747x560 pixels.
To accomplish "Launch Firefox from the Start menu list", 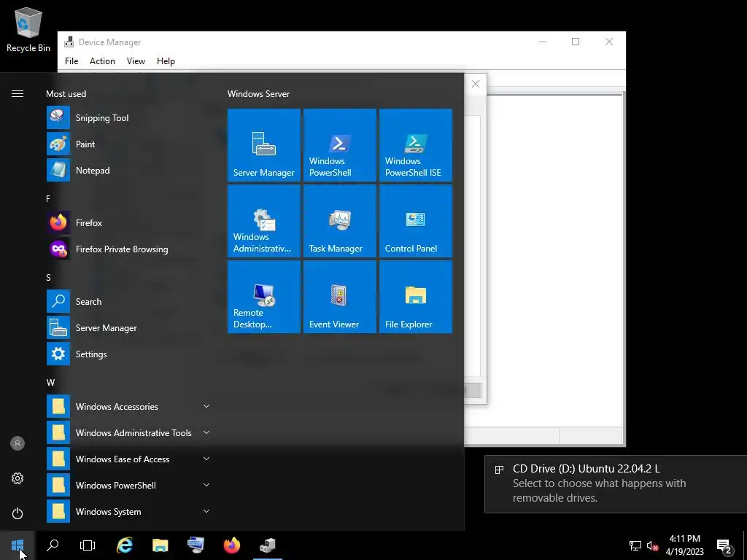I will pos(128,223).
